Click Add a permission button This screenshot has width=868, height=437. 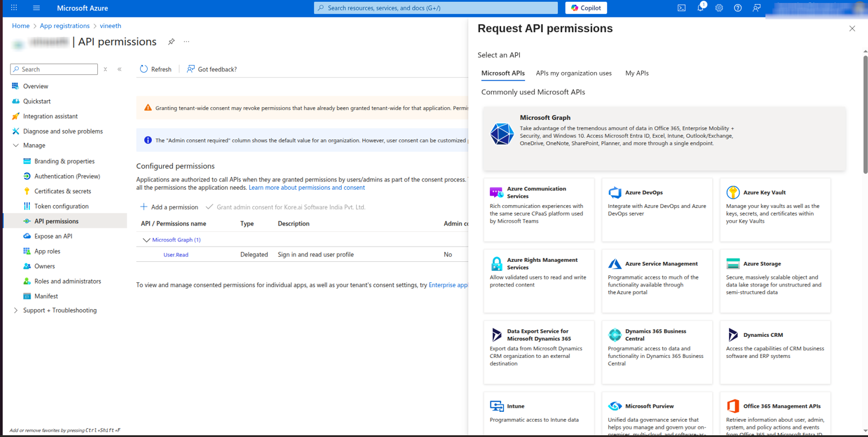click(x=169, y=207)
